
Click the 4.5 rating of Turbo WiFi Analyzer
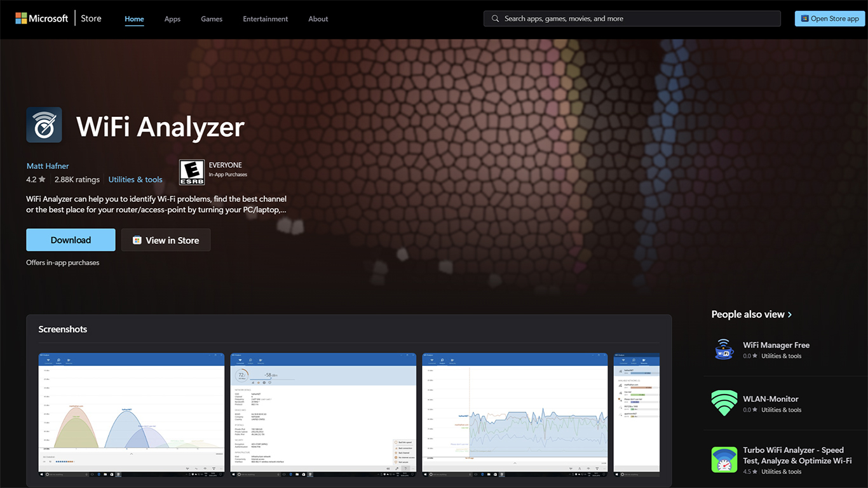(x=750, y=471)
